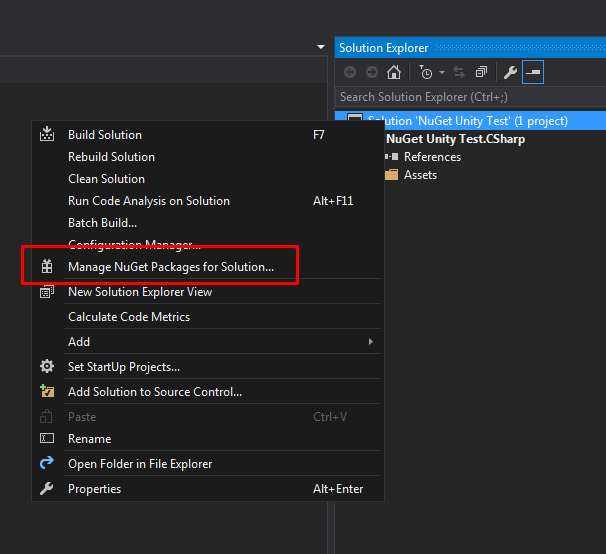Choose Build Solution from context menu
This screenshot has height=554, width=606.
[208, 135]
